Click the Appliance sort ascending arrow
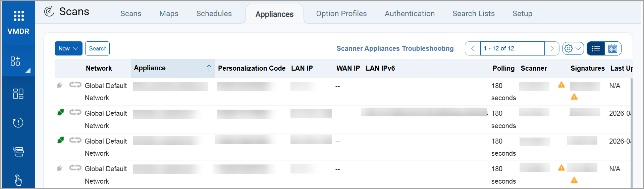The height and width of the screenshot is (189, 644). pyautogui.click(x=209, y=68)
